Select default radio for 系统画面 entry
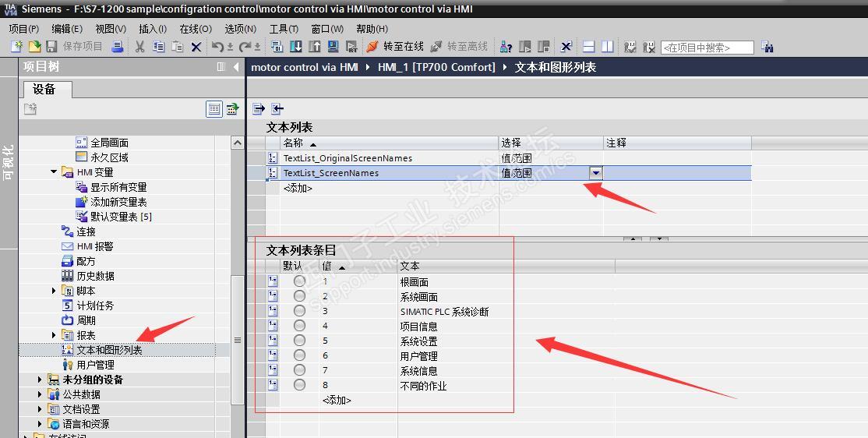This screenshot has height=438, width=868. click(299, 296)
